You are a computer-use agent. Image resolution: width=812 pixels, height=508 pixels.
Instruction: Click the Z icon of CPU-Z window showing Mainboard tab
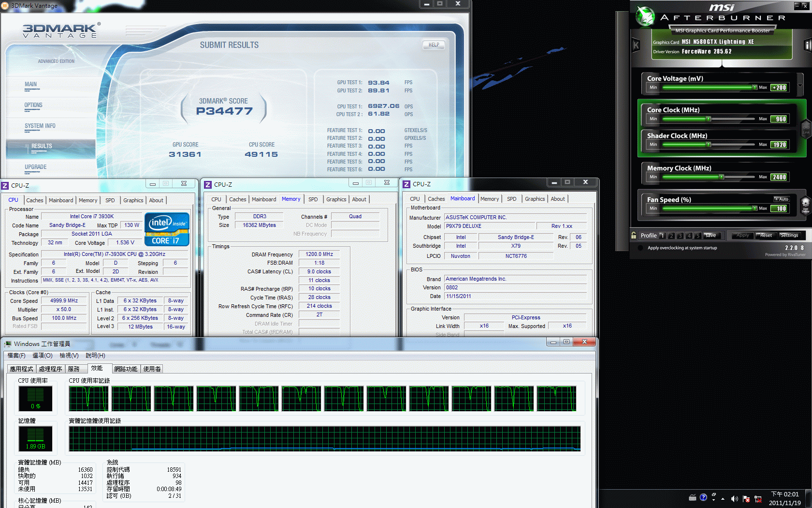click(x=406, y=184)
